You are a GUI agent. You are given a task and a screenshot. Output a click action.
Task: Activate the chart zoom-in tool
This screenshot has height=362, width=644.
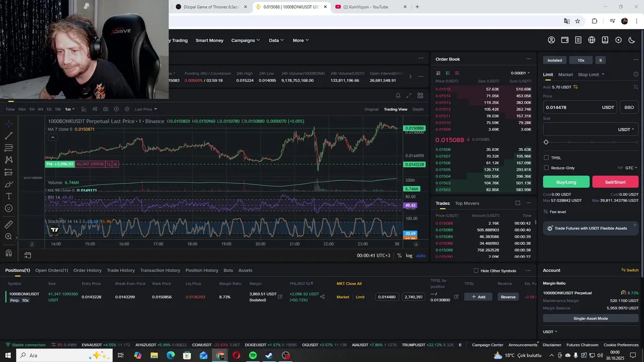click(9, 236)
